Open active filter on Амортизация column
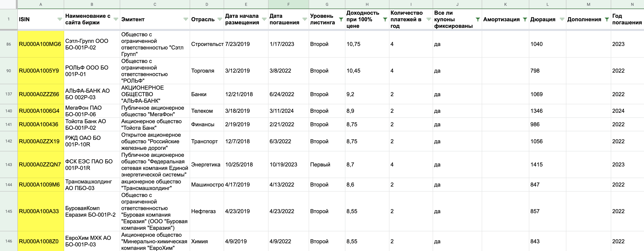Viewport: 644px width, 251px height. (525, 19)
